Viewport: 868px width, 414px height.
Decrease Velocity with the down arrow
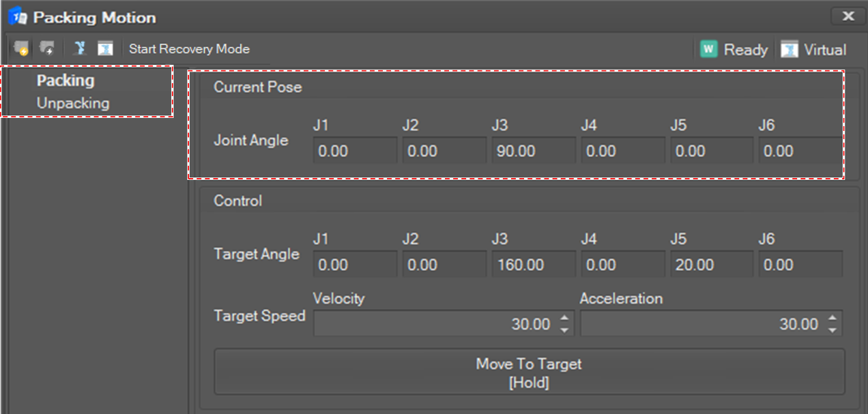564,330
